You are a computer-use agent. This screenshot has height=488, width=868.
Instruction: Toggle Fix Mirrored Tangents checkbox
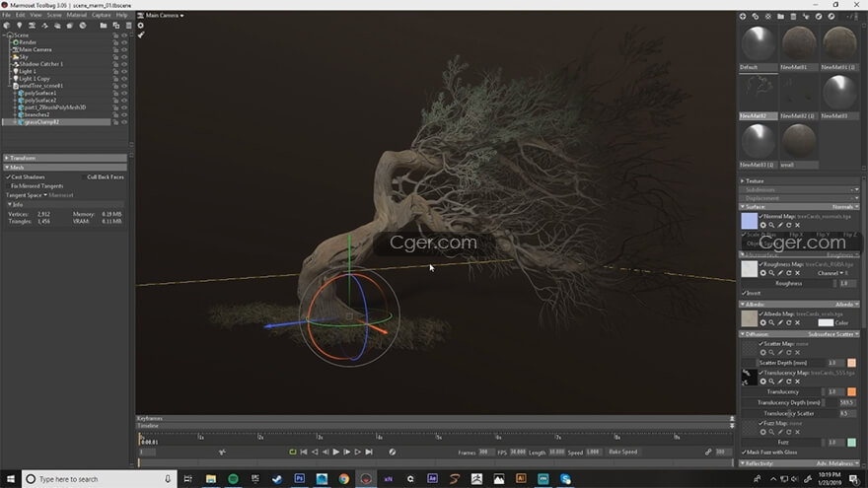coord(8,186)
